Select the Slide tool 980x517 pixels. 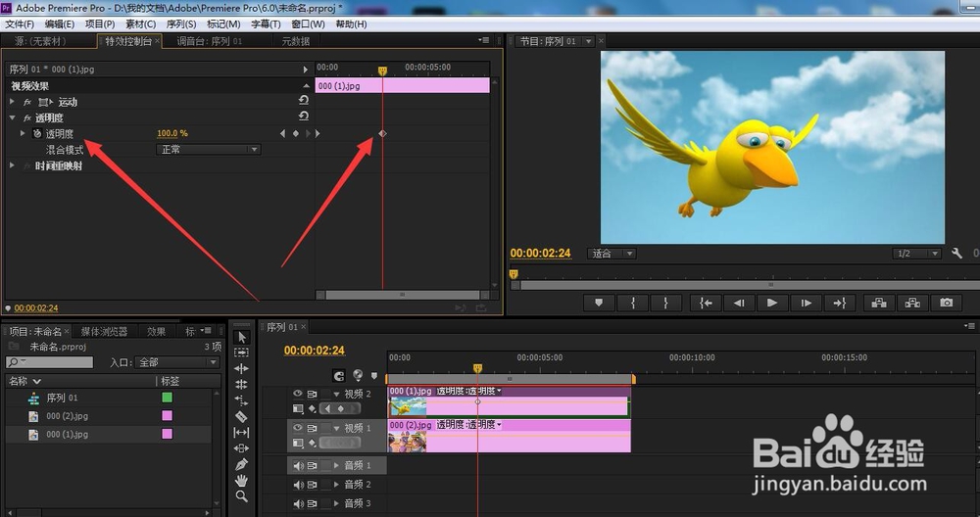241,448
